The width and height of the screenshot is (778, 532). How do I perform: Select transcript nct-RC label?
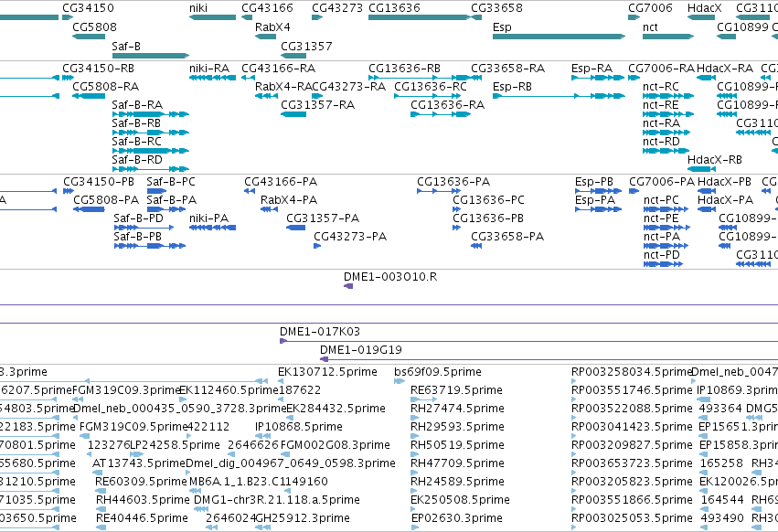coord(661,86)
